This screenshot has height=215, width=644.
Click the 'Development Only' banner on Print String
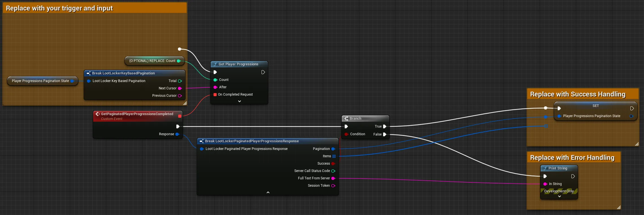pyautogui.click(x=559, y=191)
